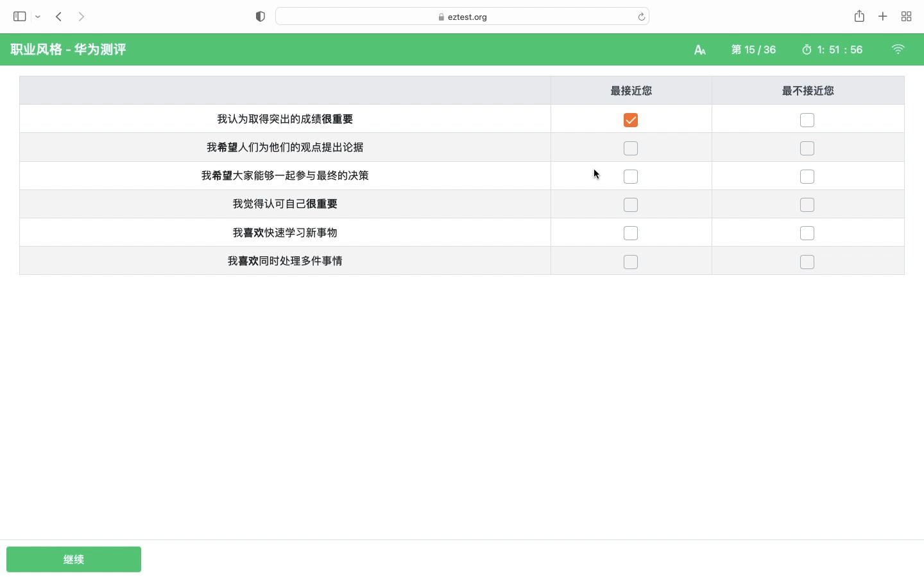Select the eztest.org address bar
Viewport: 924px width, 578px height.
pyautogui.click(x=462, y=17)
